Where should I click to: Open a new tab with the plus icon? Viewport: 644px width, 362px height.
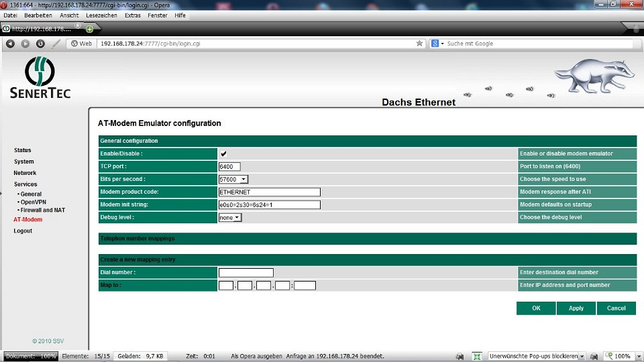(x=89, y=29)
